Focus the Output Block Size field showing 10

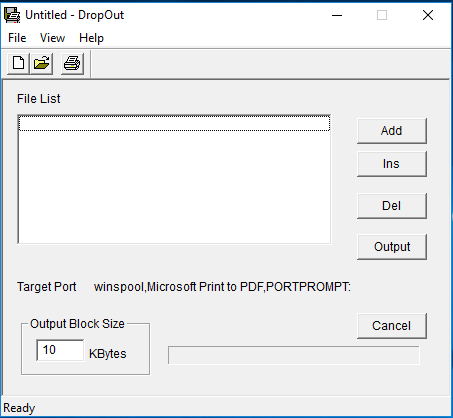60,350
